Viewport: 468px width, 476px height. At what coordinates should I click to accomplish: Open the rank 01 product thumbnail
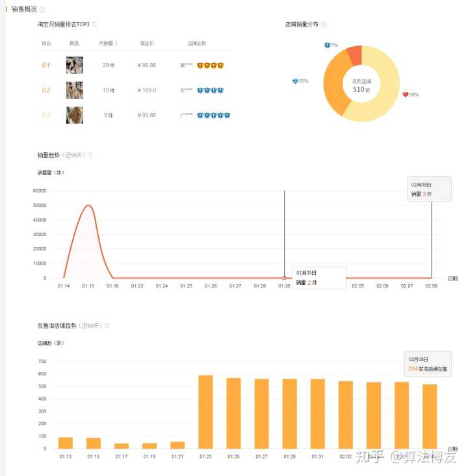click(74, 65)
